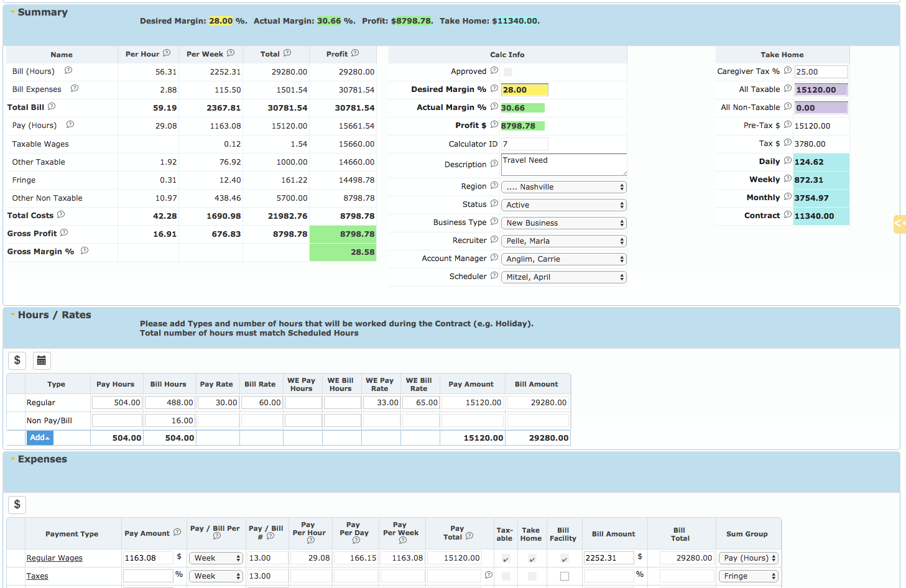The image size is (906, 588).
Task: Show help for the expenses Pay Amount column
Action: click(x=177, y=532)
